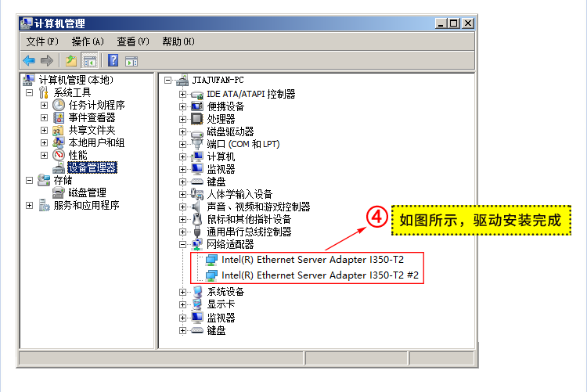Toggle the show/hide action pane icon
This screenshot has width=587, height=392.
point(131,61)
